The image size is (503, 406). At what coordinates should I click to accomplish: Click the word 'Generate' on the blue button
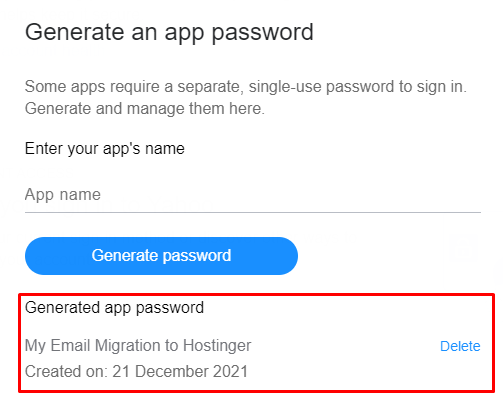(125, 256)
